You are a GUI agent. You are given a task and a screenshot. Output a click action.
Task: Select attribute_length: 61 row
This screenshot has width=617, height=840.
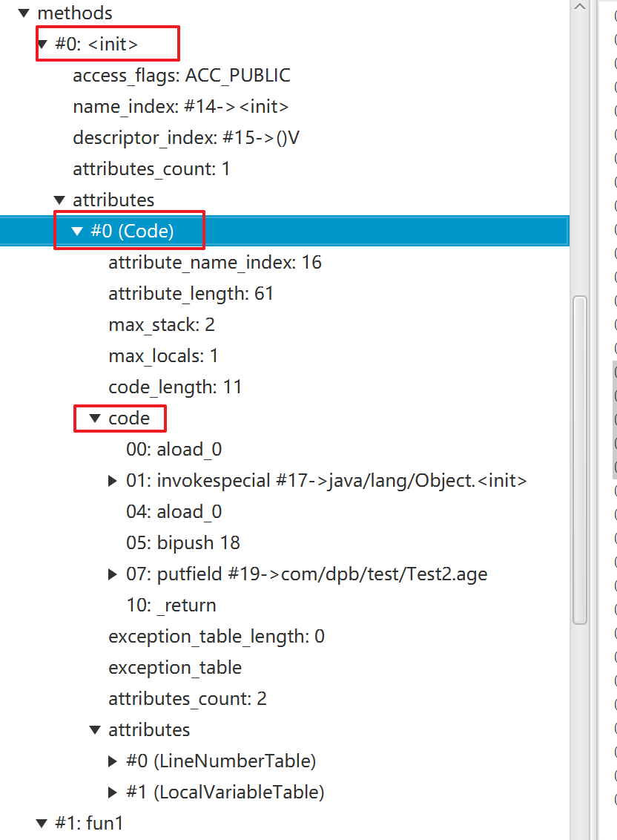pyautogui.click(x=191, y=294)
